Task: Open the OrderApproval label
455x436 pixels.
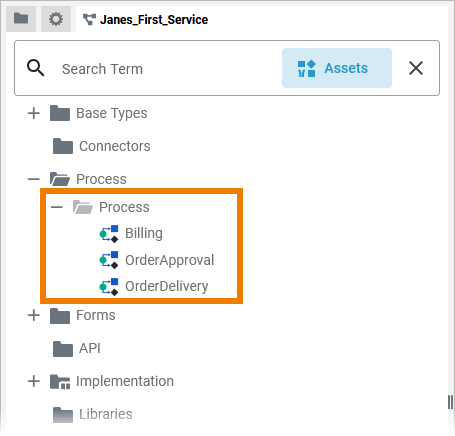Action: [169, 260]
